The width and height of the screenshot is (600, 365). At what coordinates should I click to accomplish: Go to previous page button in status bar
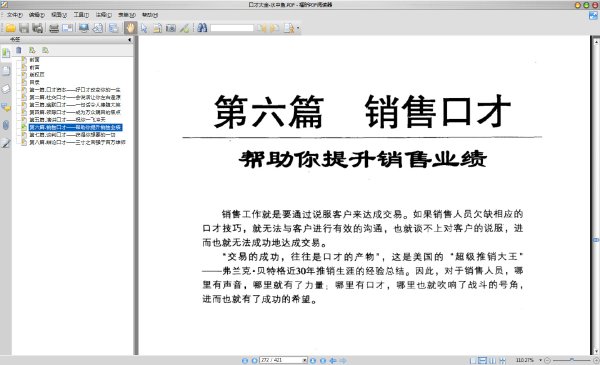(x=254, y=360)
